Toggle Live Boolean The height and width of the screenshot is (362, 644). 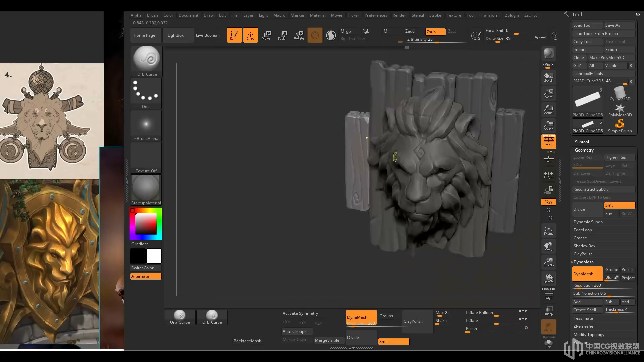pos(208,35)
